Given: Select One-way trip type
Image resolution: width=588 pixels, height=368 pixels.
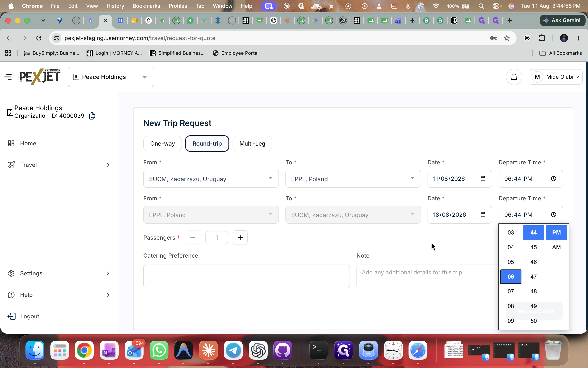Looking at the screenshot, I should click(x=163, y=144).
